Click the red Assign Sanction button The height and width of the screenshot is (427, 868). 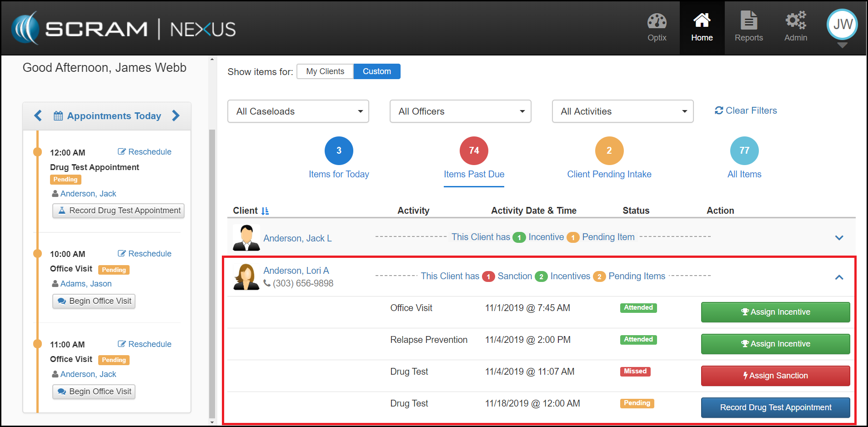pyautogui.click(x=775, y=376)
